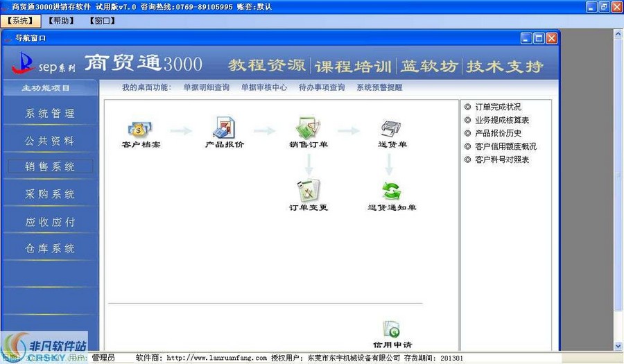Open the 退货通知单 return notice icon
Viewport: 624px width, 364px height.
392,191
